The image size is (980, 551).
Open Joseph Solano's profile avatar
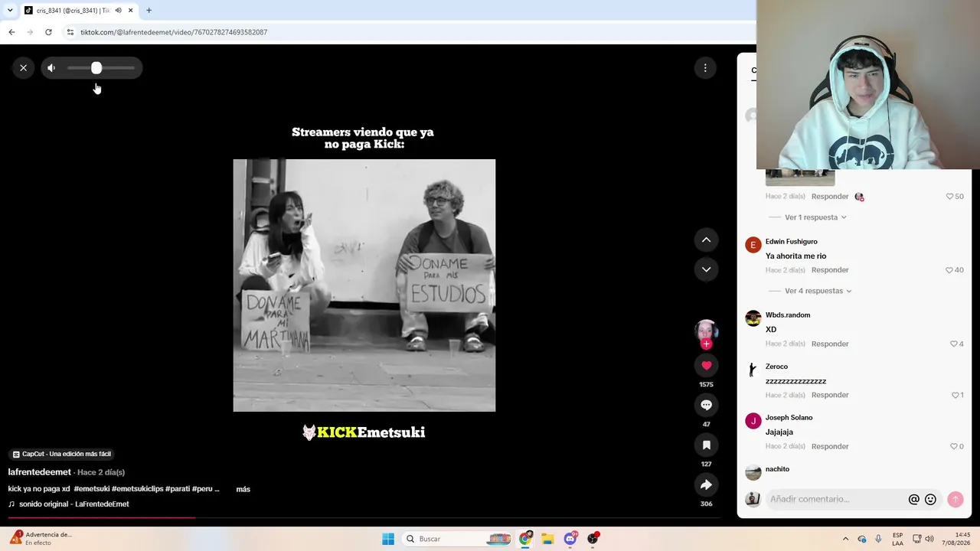[753, 421]
